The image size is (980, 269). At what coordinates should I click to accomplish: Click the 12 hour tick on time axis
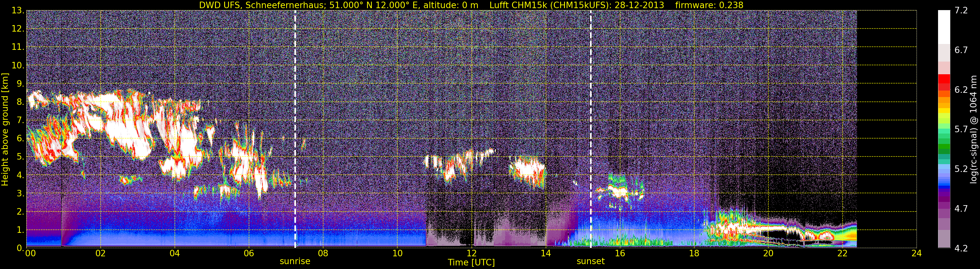click(471, 253)
